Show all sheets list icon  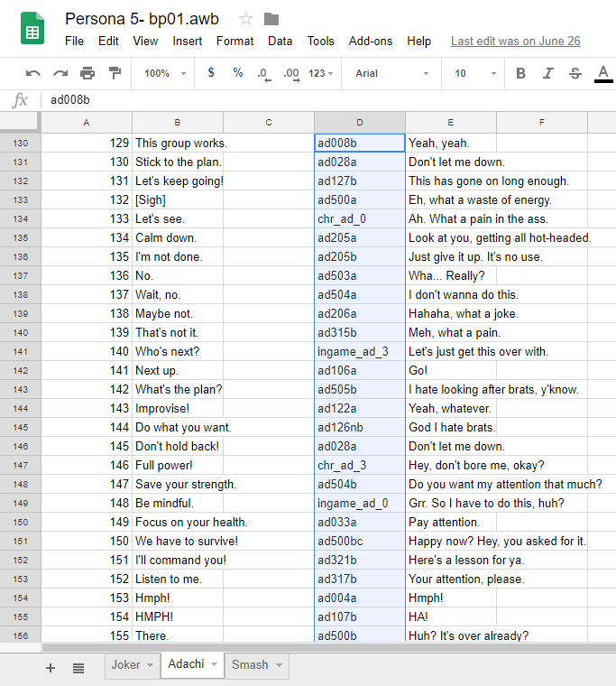[78, 667]
